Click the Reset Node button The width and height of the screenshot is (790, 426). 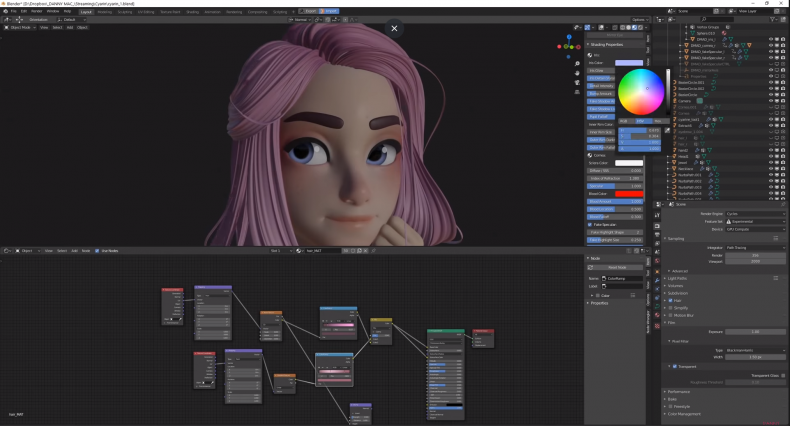click(617, 267)
